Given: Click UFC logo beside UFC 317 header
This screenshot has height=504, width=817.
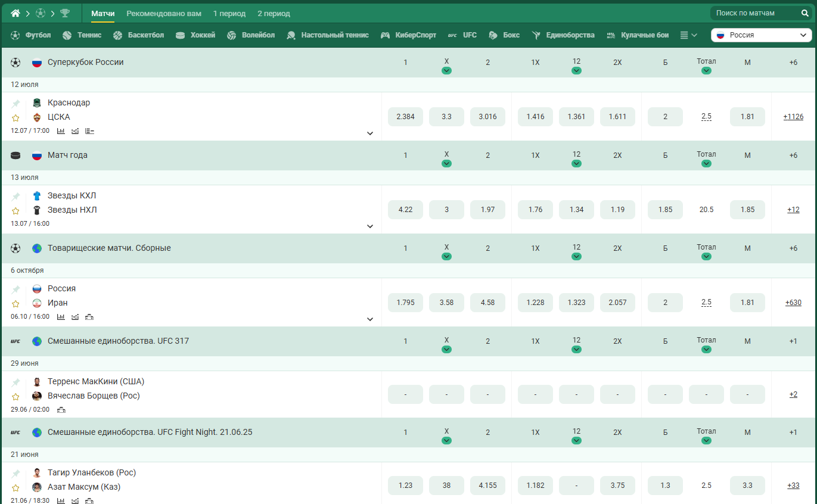Looking at the screenshot, I should click(15, 341).
